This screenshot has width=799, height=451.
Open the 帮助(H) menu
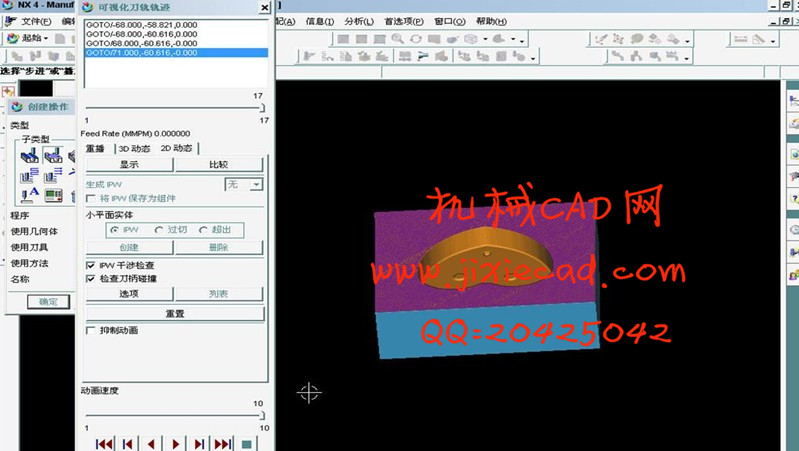point(491,21)
